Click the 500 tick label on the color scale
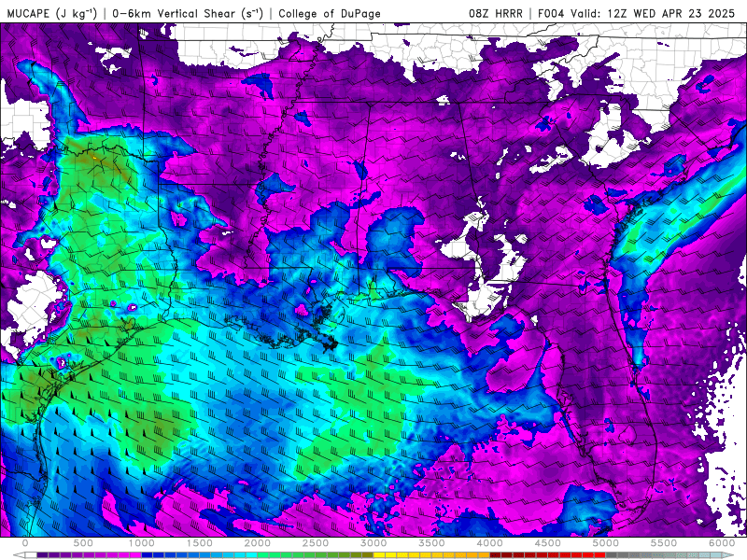Screen dimensions: 747x560 tap(83, 543)
